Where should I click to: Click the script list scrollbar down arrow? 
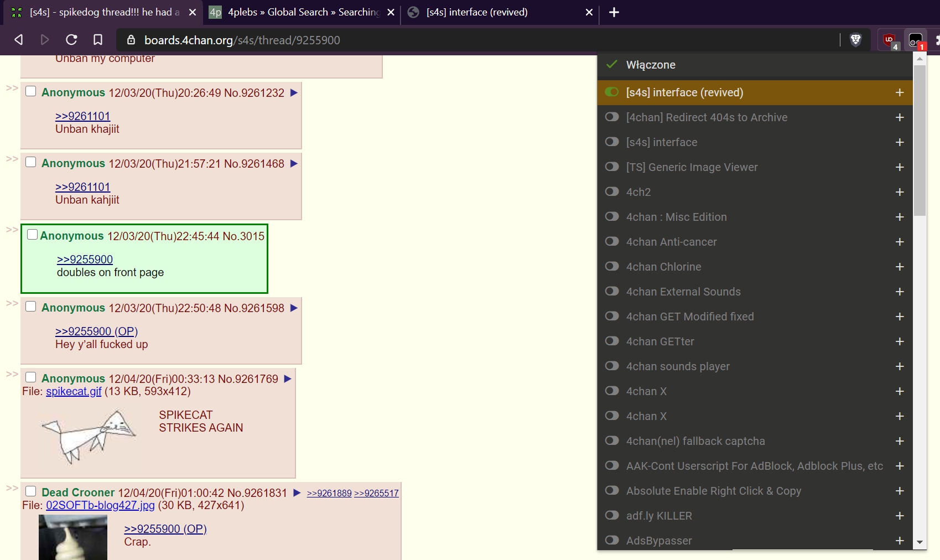tap(920, 542)
